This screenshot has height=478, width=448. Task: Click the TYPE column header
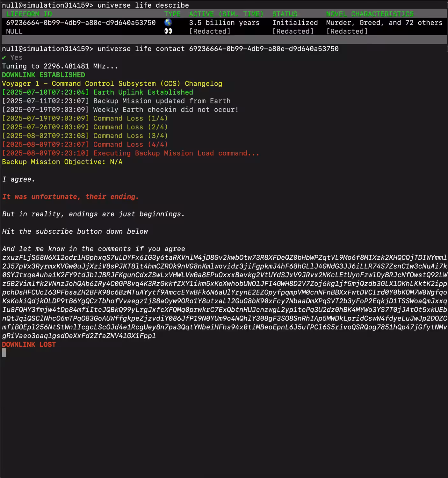pos(172,14)
